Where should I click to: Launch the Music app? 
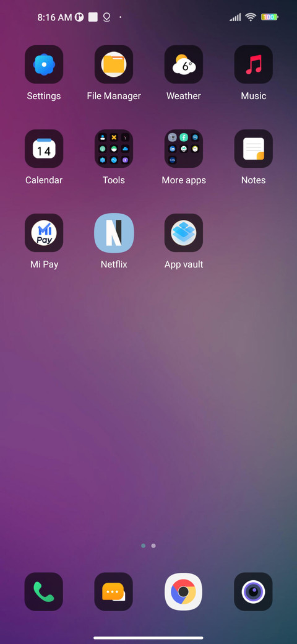pos(254,64)
